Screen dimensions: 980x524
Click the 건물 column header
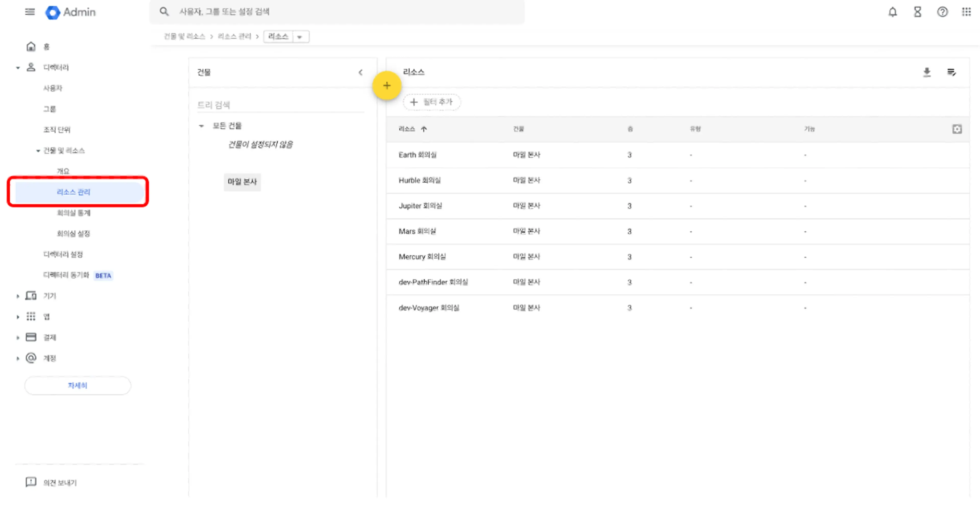tap(518, 129)
